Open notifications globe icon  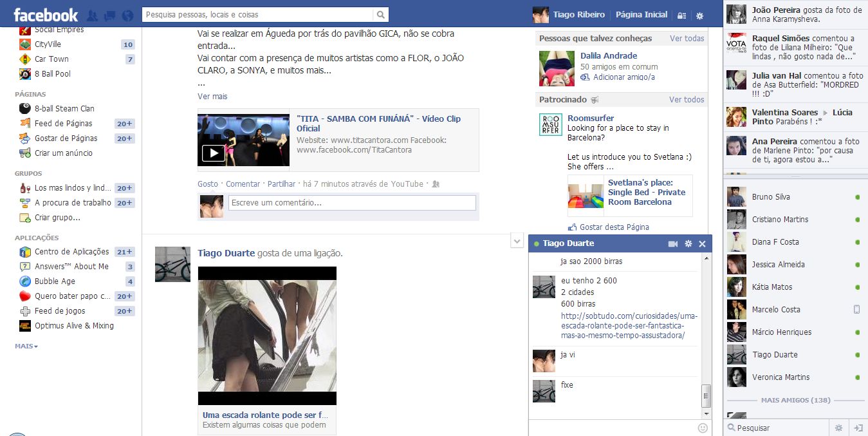tap(127, 15)
